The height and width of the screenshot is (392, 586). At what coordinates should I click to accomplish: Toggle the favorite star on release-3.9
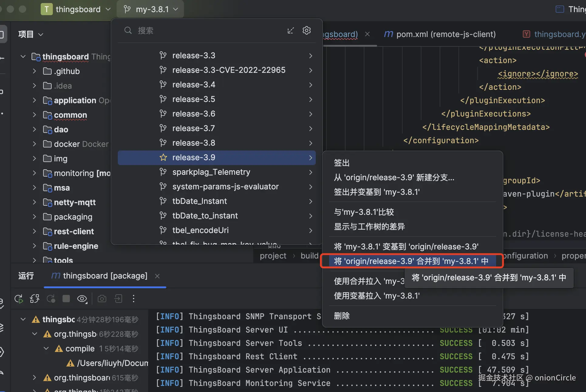point(163,157)
